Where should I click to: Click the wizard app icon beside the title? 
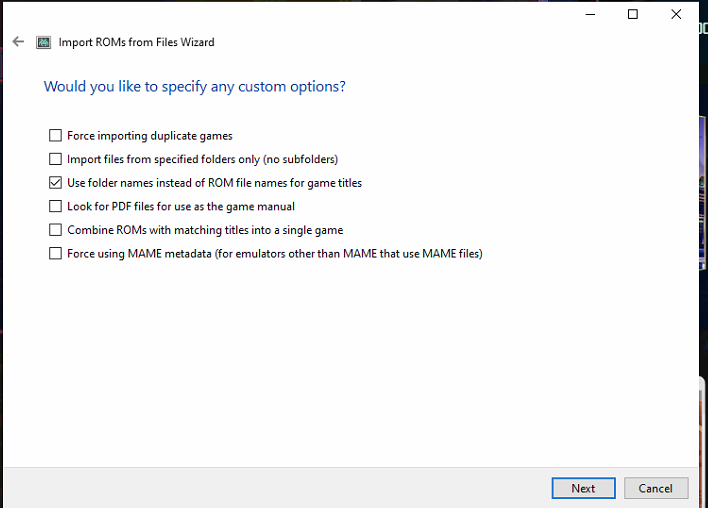(44, 42)
